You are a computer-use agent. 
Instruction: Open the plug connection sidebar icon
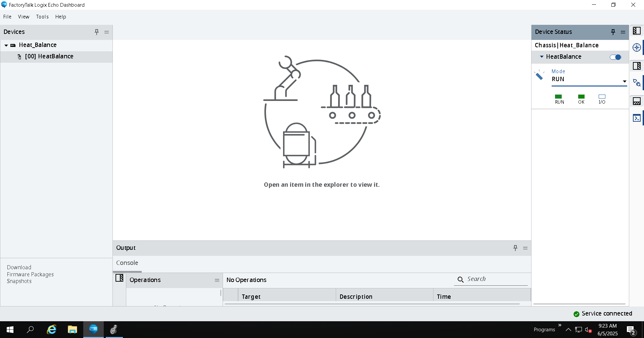[x=637, y=82]
